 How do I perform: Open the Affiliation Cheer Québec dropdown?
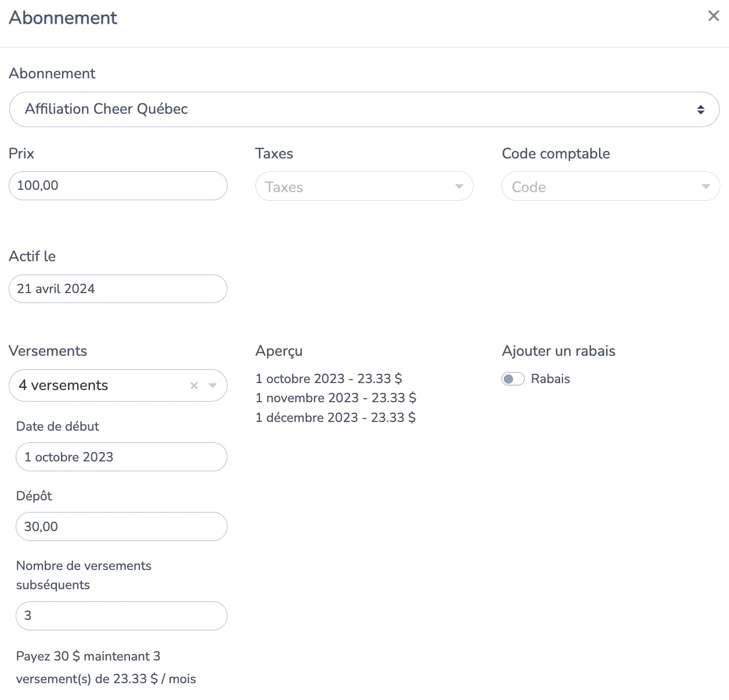click(364, 109)
